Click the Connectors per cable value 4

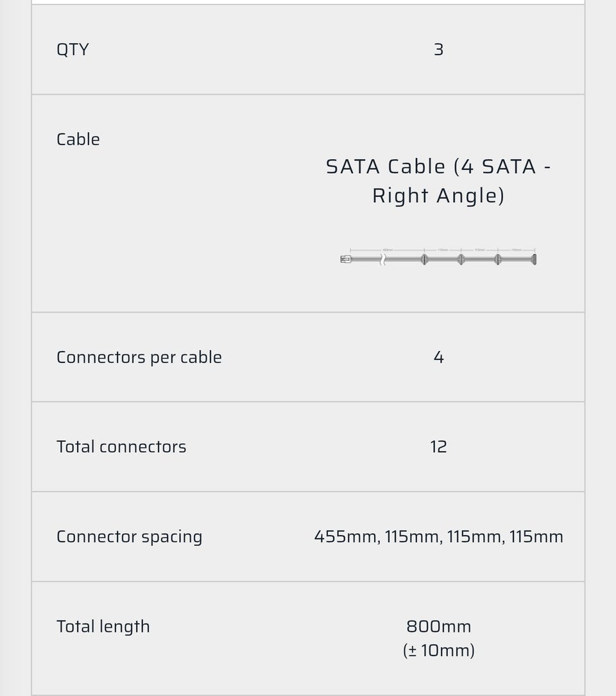point(438,357)
